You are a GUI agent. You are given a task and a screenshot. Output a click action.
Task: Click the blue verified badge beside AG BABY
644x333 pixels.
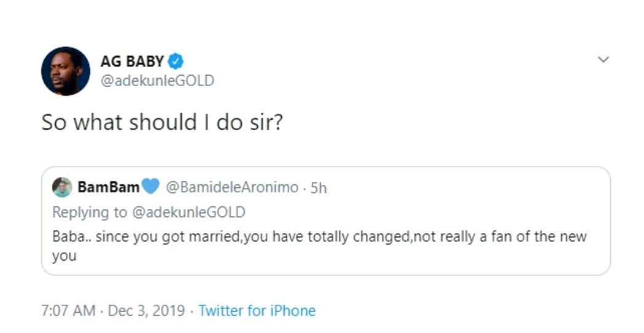click(176, 61)
